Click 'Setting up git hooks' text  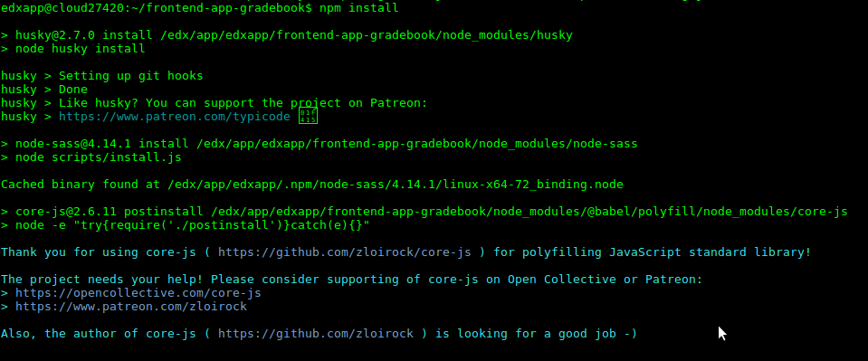[130, 76]
